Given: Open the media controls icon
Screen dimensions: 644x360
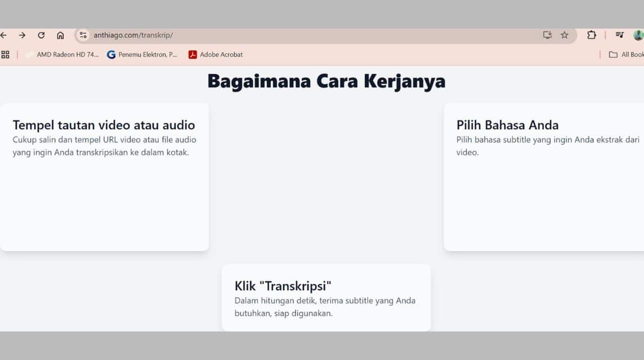Looking at the screenshot, I should (619, 35).
